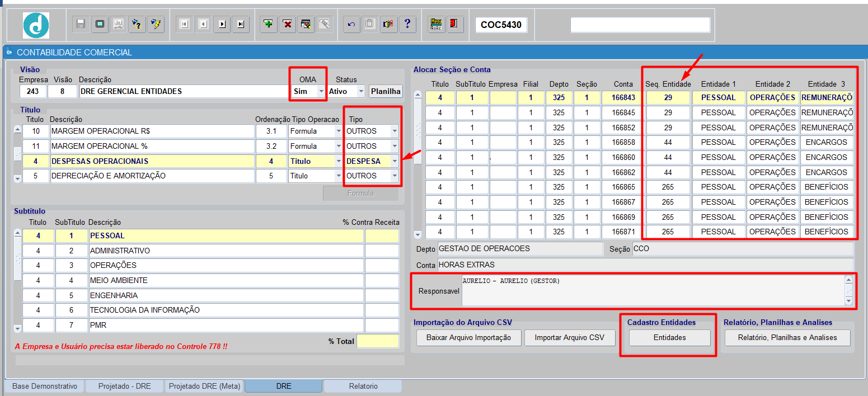The image size is (868, 396).
Task: Click the Importar Arquivo CSV button
Action: (x=570, y=338)
